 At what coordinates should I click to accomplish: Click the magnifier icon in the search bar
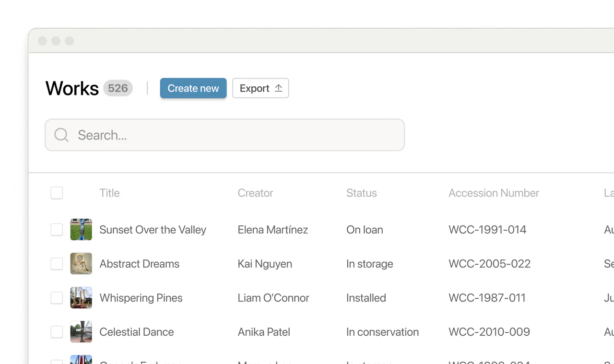point(61,135)
